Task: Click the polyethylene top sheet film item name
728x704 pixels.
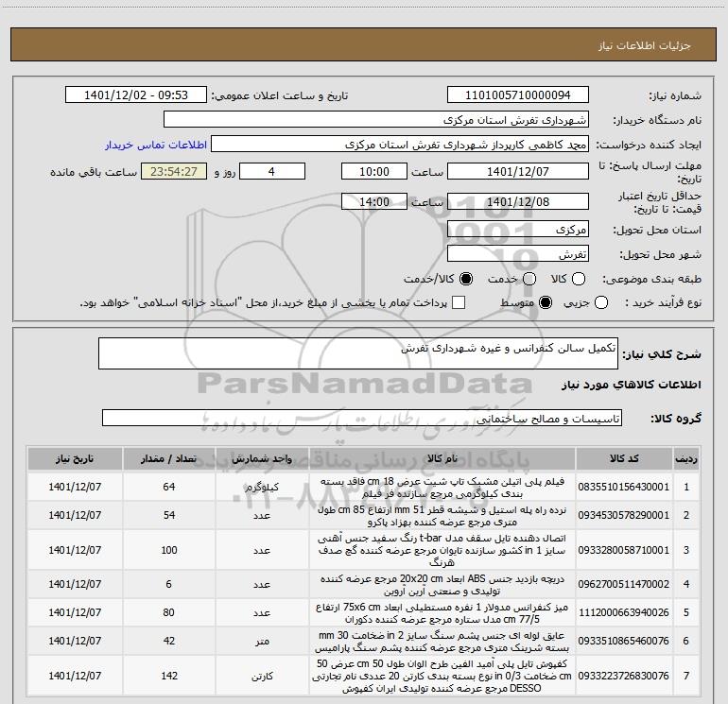Action: coord(442,488)
